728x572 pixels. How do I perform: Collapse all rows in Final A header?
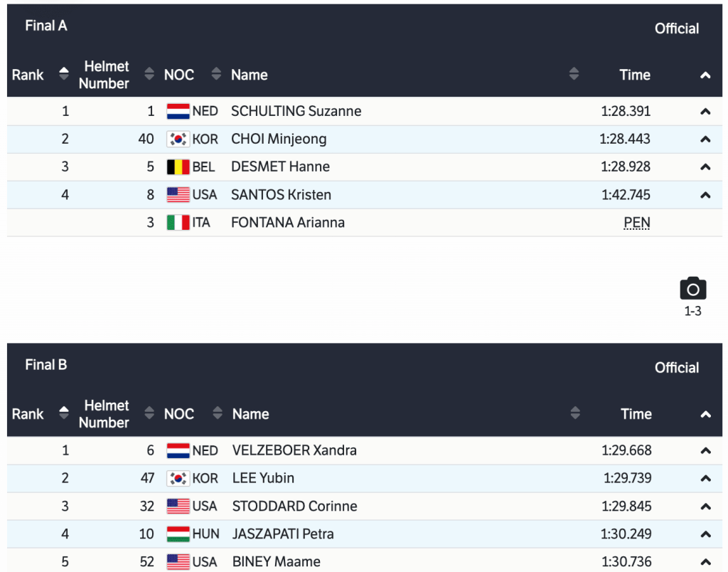705,75
